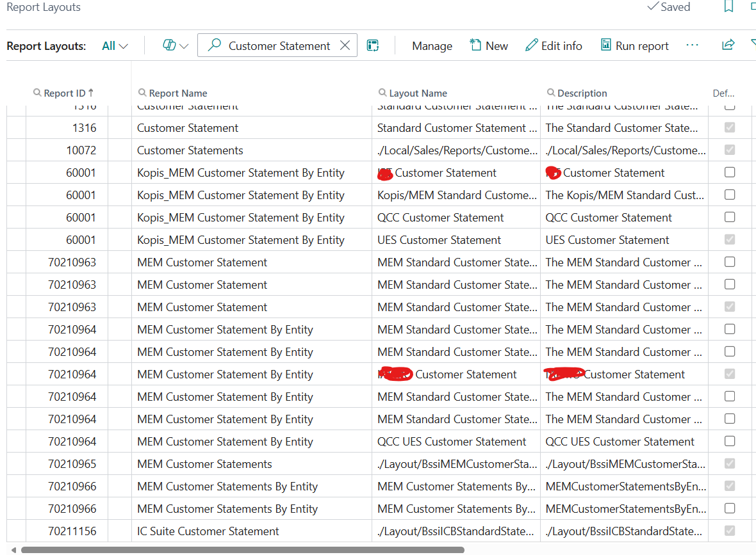The width and height of the screenshot is (756, 555).
Task: Click the Description column header
Action: point(582,93)
